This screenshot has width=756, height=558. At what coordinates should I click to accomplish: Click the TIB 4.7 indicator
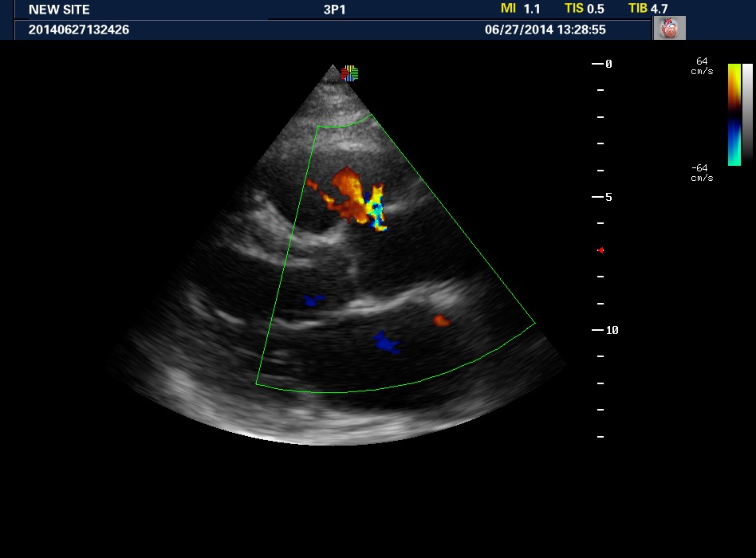pos(648,9)
